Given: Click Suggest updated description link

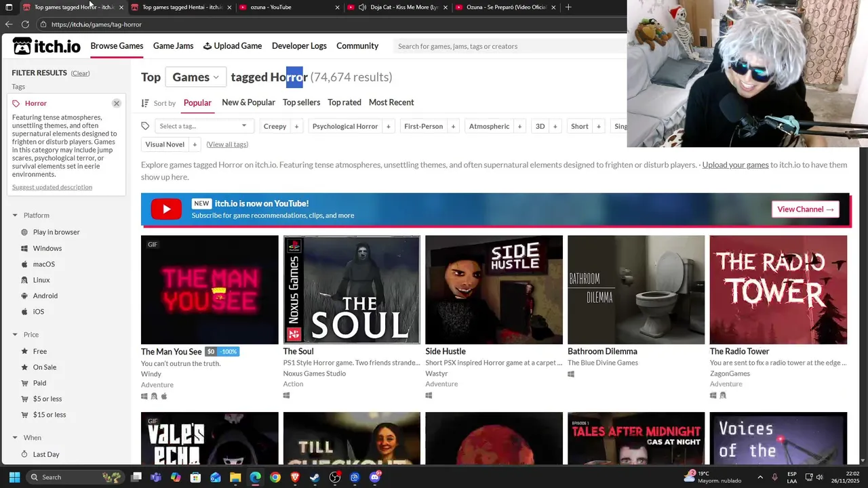Looking at the screenshot, I should (52, 187).
